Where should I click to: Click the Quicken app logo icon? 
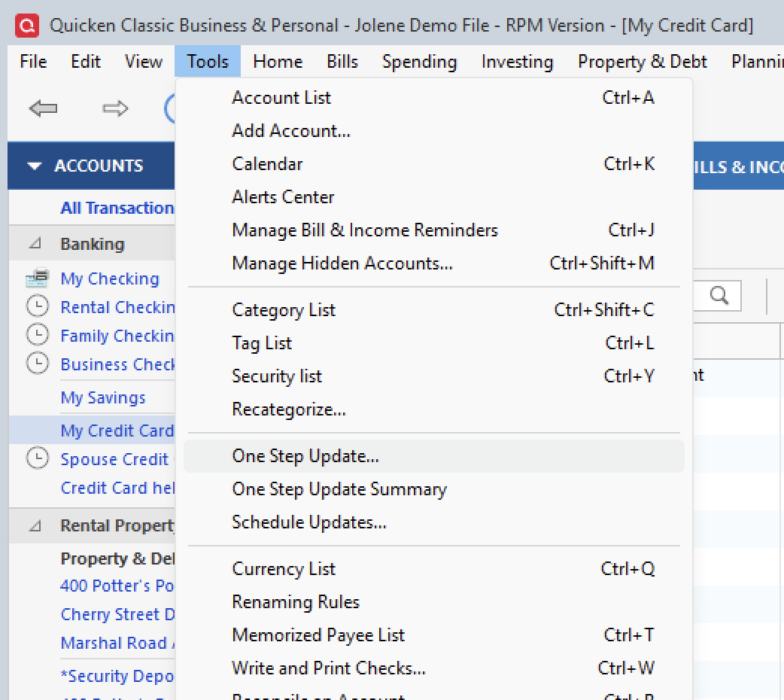click(27, 26)
